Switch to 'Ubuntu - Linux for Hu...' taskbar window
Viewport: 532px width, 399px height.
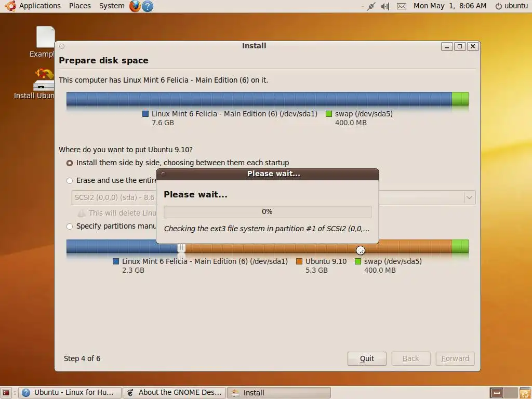tap(70, 393)
